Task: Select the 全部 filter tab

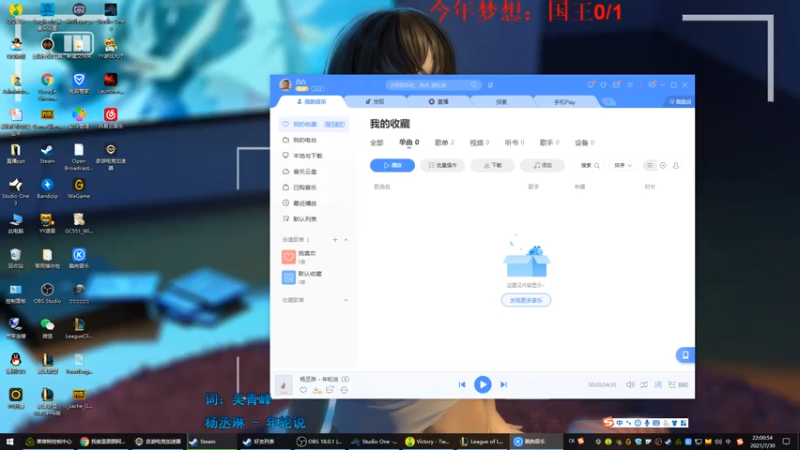Action: pyautogui.click(x=377, y=143)
